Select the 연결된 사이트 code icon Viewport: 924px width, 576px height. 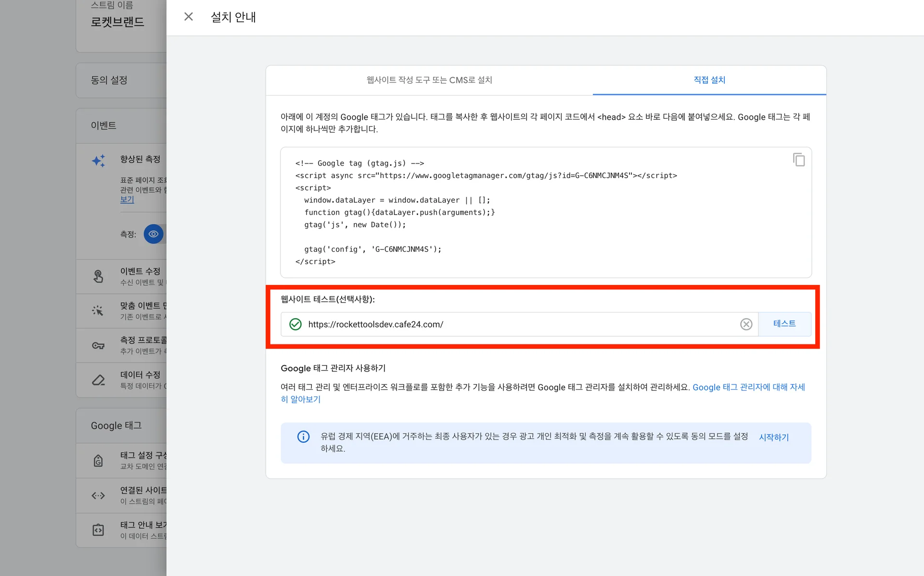tap(98, 496)
